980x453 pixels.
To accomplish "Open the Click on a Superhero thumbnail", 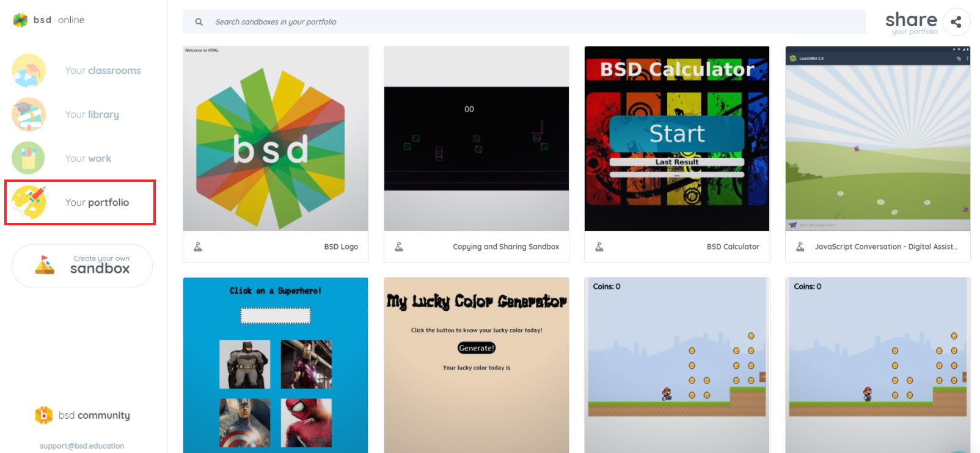I will point(276,365).
